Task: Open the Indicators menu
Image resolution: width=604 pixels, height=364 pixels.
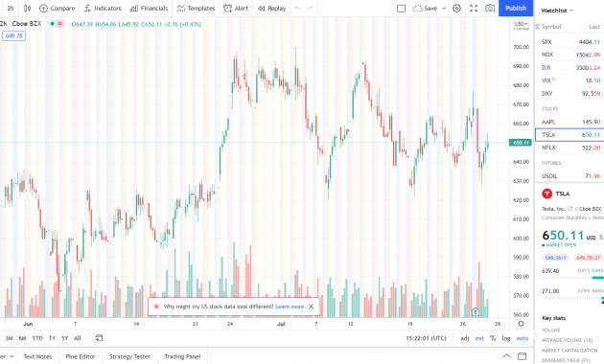Action: coord(103,8)
